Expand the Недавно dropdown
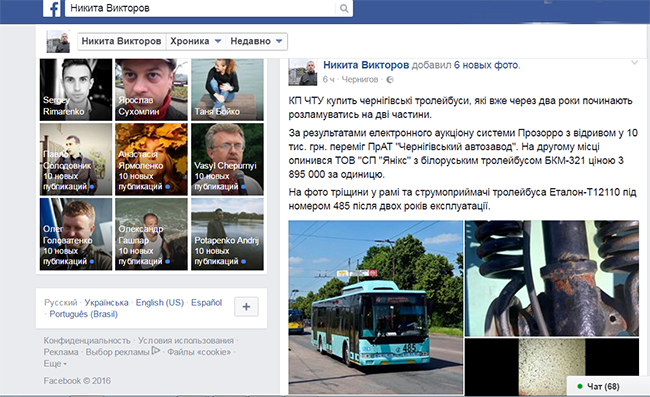This screenshot has width=650, height=397. tap(256, 41)
